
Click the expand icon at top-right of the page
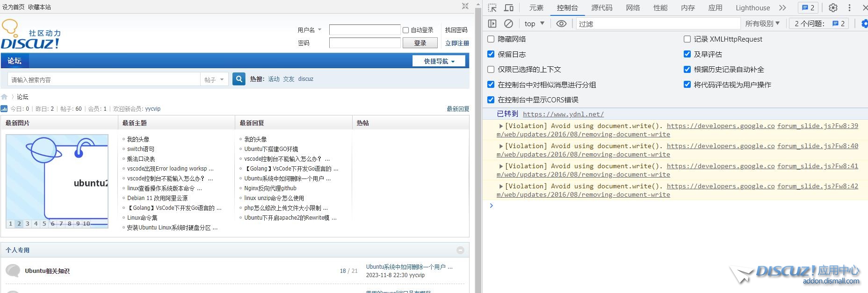(x=465, y=6)
